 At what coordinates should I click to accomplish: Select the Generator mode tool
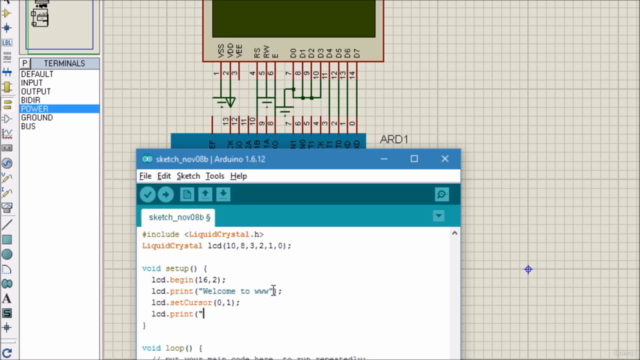(7, 163)
